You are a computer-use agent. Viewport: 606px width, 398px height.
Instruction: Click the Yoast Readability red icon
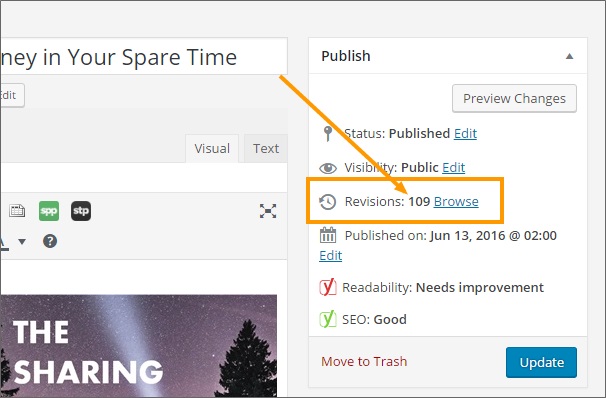coord(328,287)
